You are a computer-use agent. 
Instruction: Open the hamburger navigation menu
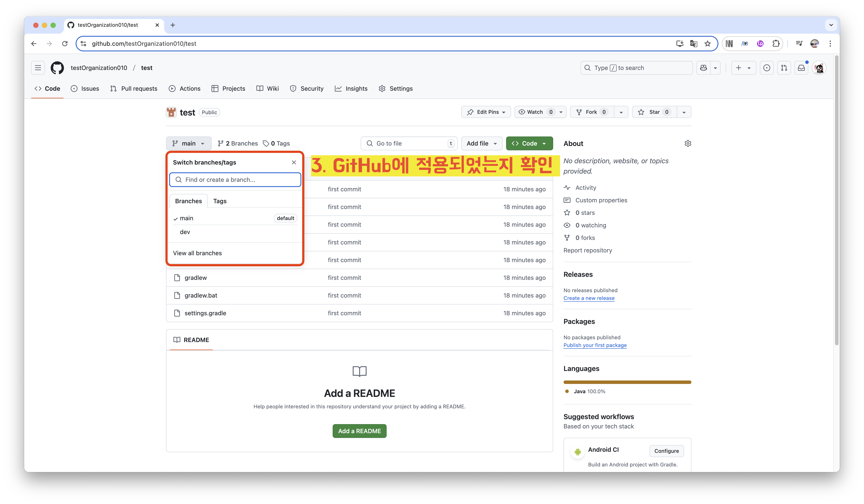click(x=38, y=68)
